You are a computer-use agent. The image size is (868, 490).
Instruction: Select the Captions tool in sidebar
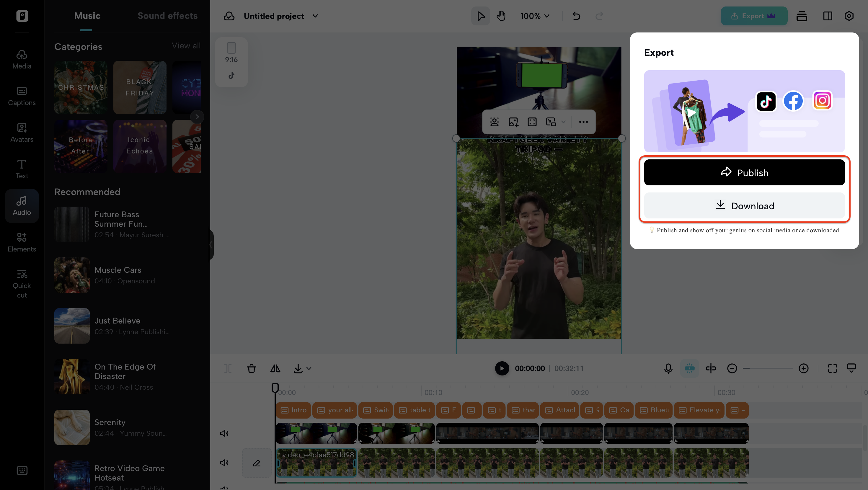tap(22, 96)
